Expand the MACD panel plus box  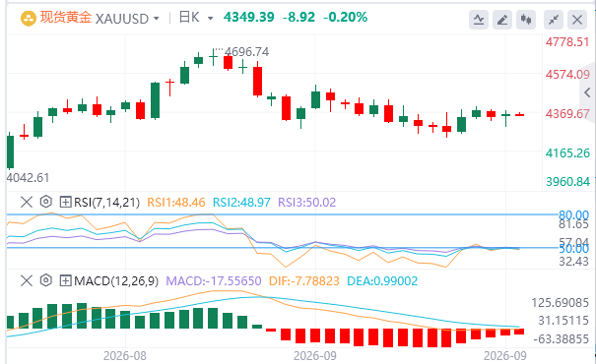click(x=65, y=281)
